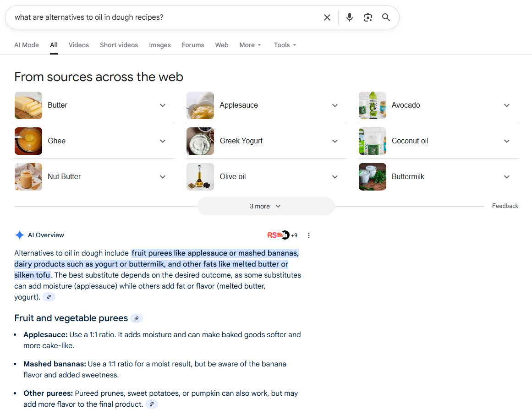Click the 'AI Overview' label
Image resolution: width=532 pixels, height=415 pixels.
(x=46, y=235)
